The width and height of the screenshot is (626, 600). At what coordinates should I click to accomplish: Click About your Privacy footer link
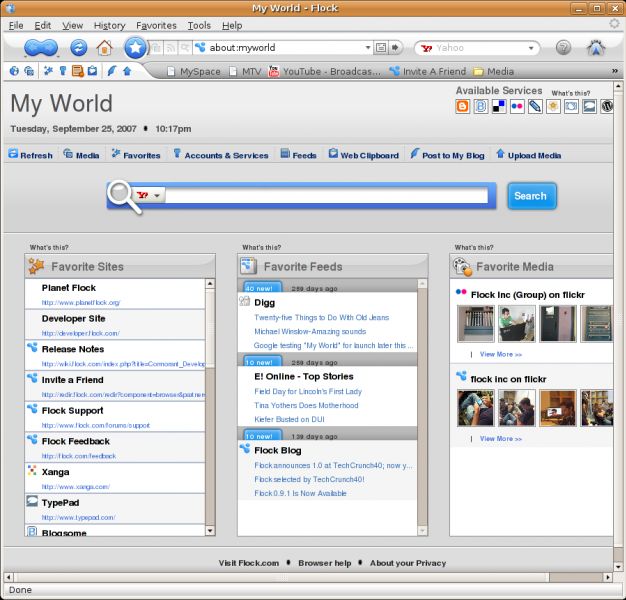pyautogui.click(x=408, y=563)
